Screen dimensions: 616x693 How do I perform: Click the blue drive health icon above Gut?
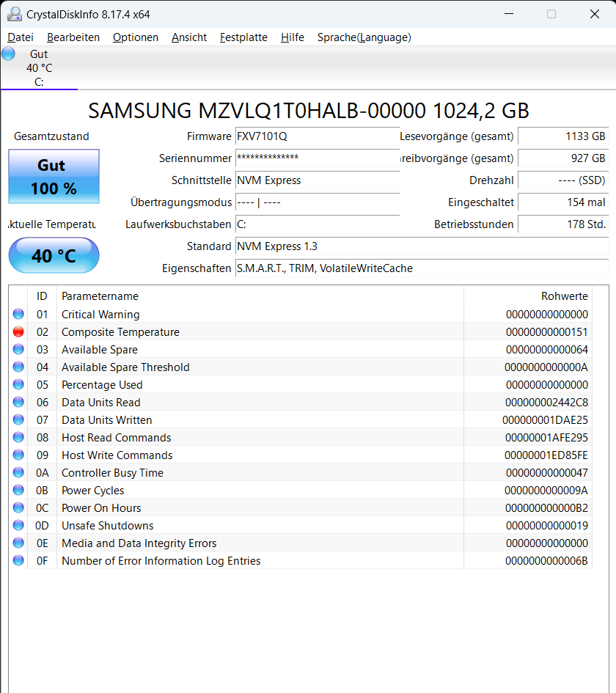click(x=8, y=53)
